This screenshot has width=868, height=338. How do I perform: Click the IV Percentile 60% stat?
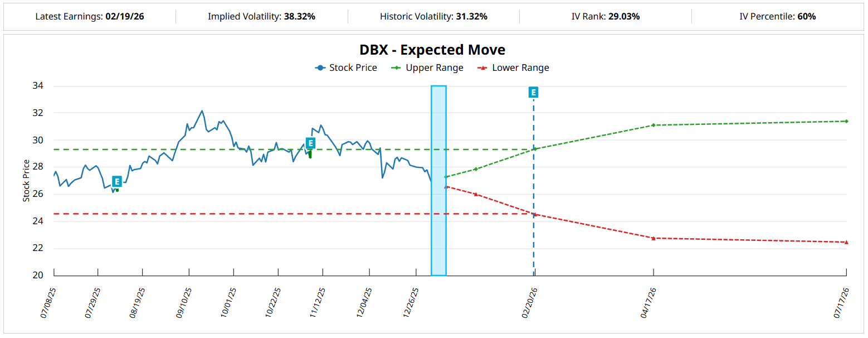(806, 17)
